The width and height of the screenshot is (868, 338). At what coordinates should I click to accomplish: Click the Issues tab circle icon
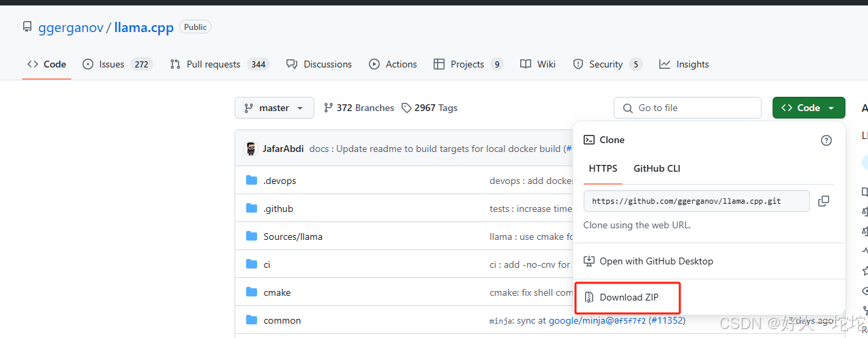(x=88, y=64)
